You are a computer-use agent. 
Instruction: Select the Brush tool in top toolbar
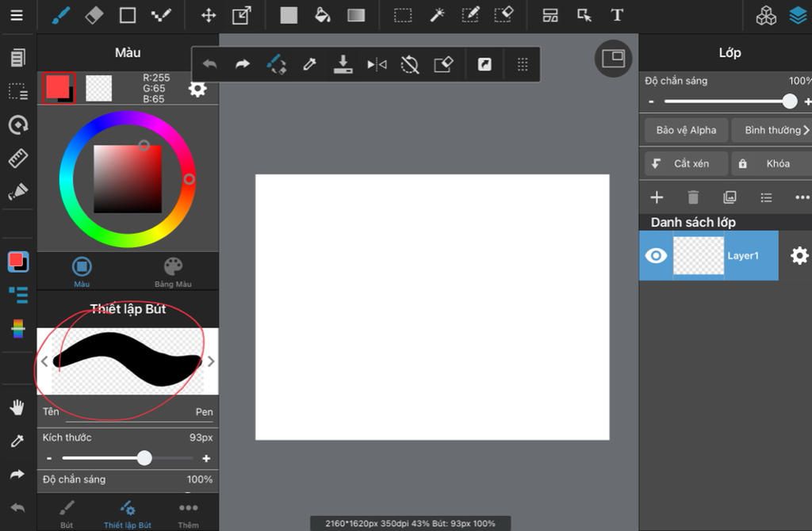coord(61,15)
